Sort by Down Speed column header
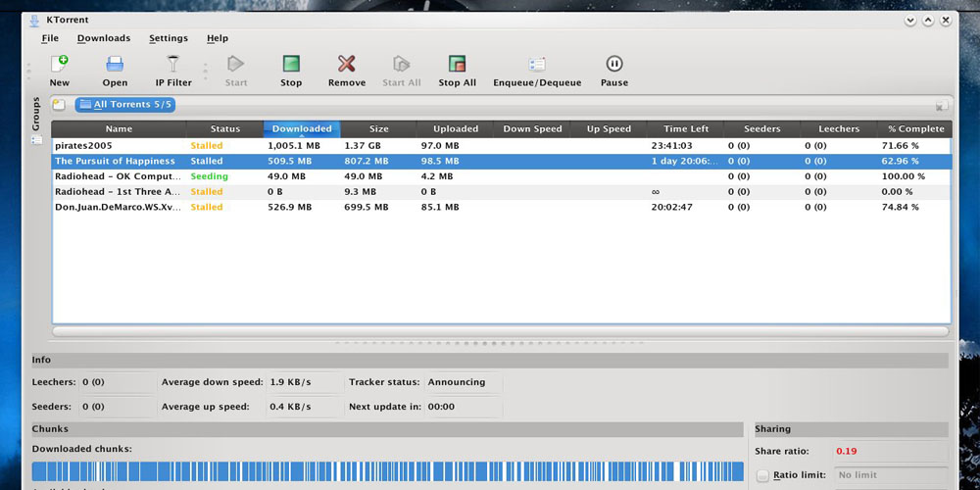The image size is (980, 490). pyautogui.click(x=532, y=128)
